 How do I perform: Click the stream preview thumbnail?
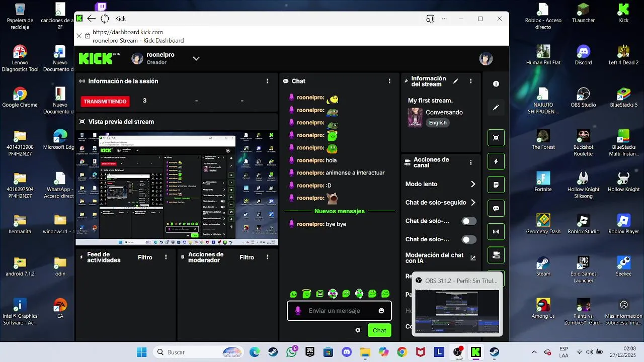coord(177,189)
